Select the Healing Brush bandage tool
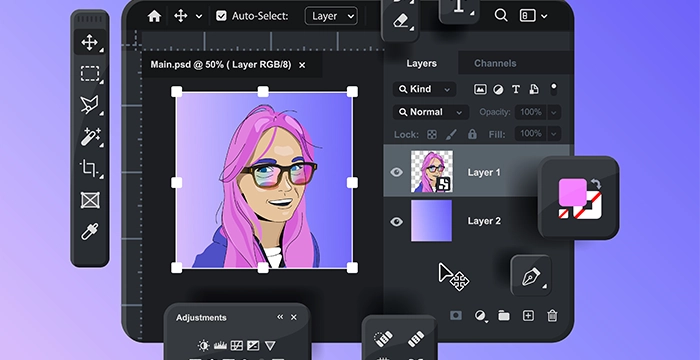 [416, 339]
